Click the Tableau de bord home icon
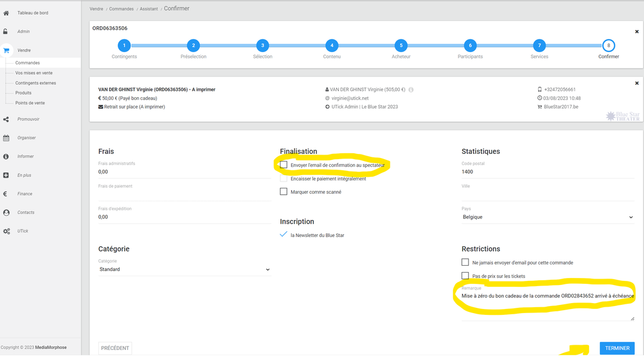 (6, 13)
